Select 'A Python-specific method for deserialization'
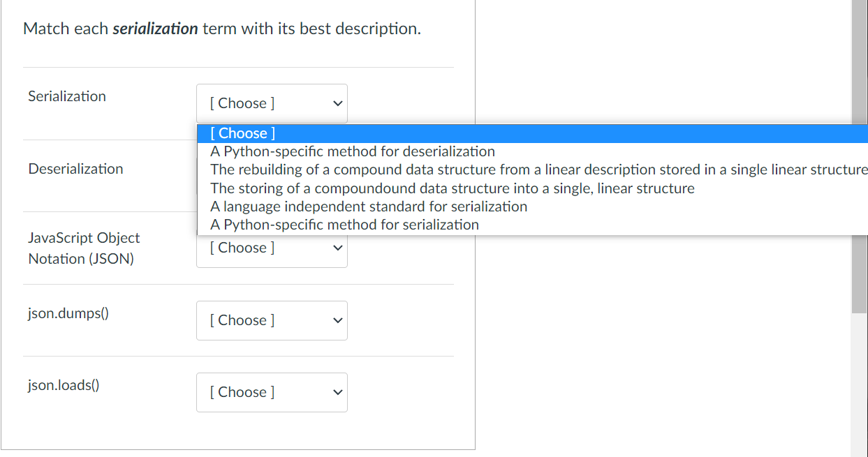 click(x=353, y=151)
